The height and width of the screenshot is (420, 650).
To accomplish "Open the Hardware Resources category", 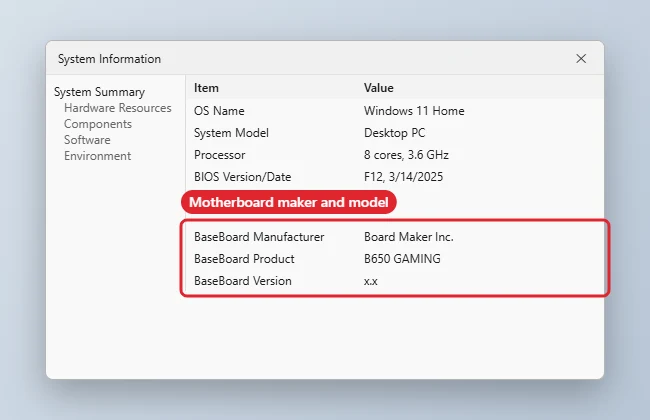I will (118, 108).
